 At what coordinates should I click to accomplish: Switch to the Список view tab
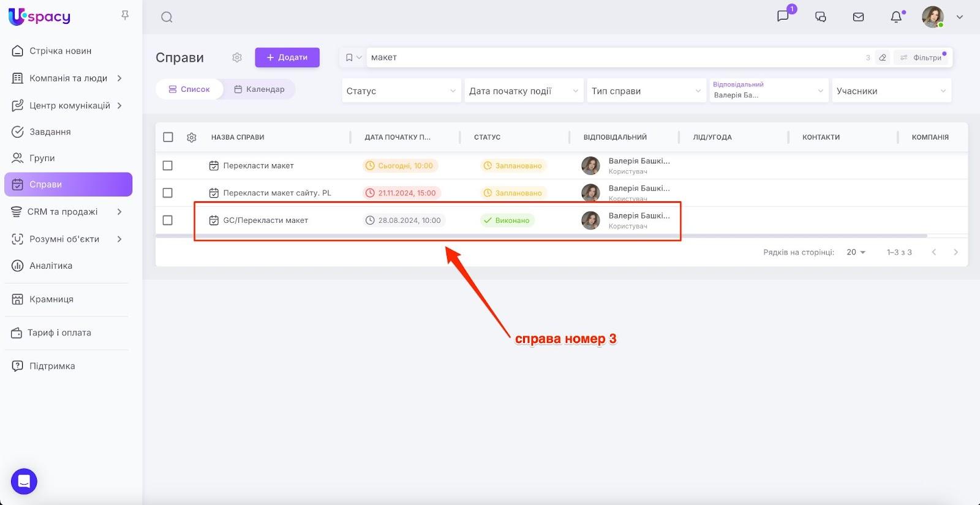[189, 89]
